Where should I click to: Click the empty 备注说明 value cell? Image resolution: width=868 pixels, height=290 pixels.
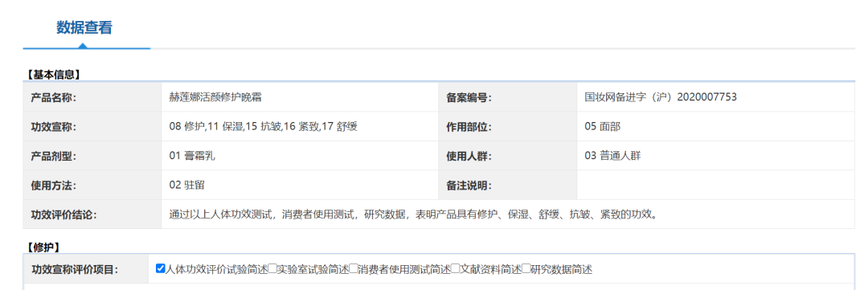(x=716, y=186)
